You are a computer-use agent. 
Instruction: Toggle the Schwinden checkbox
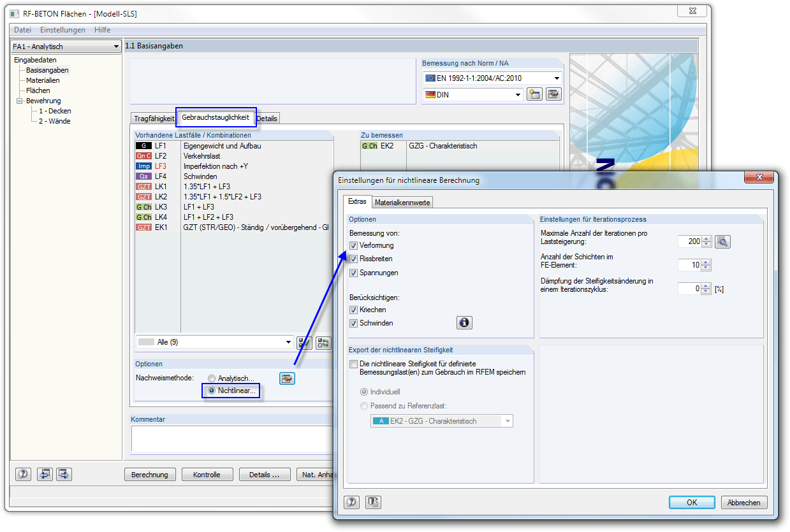[x=353, y=323]
